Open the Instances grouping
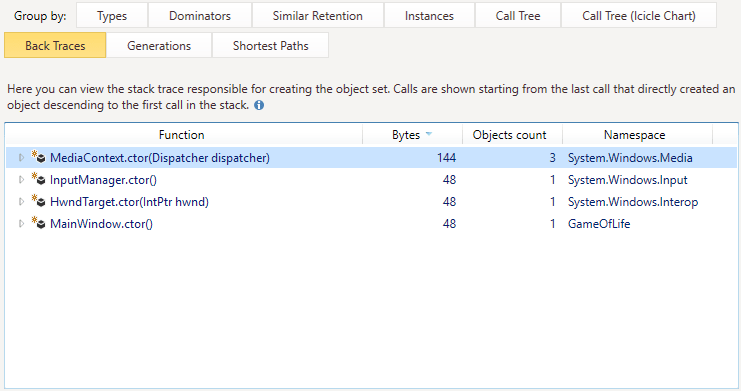Image resolution: width=741 pixels, height=391 pixels. [429, 16]
